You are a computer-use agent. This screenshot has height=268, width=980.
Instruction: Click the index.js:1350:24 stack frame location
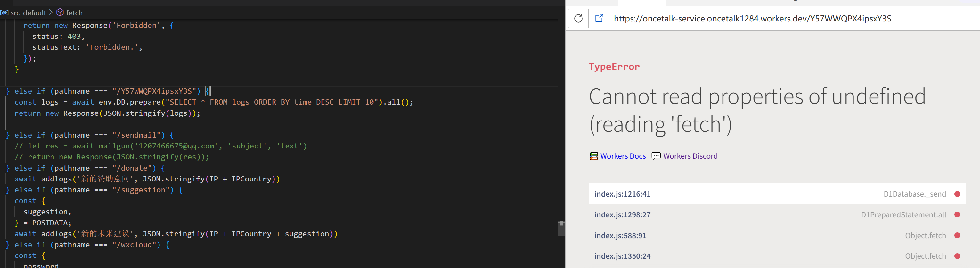pyautogui.click(x=622, y=256)
